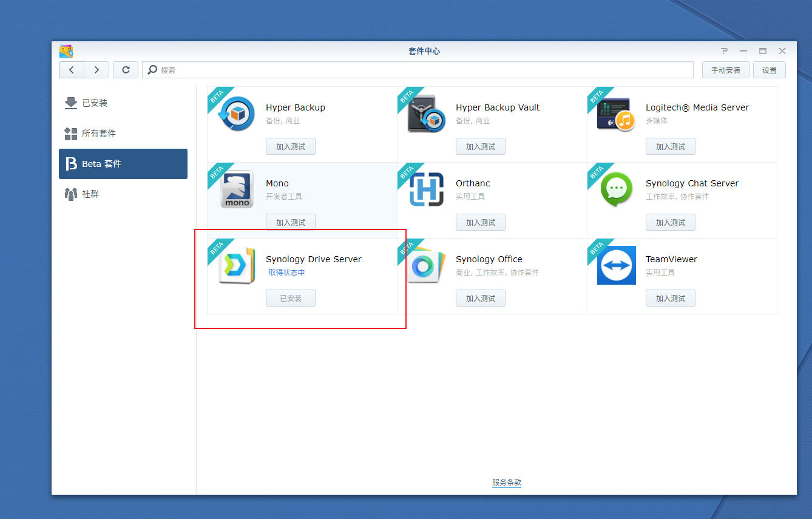Click the 开发者工具 category under Mono
This screenshot has width=812, height=519.
[x=284, y=197]
